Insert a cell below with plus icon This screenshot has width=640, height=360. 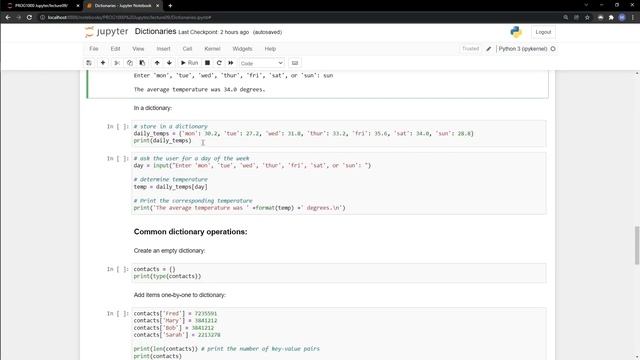[x=103, y=63]
